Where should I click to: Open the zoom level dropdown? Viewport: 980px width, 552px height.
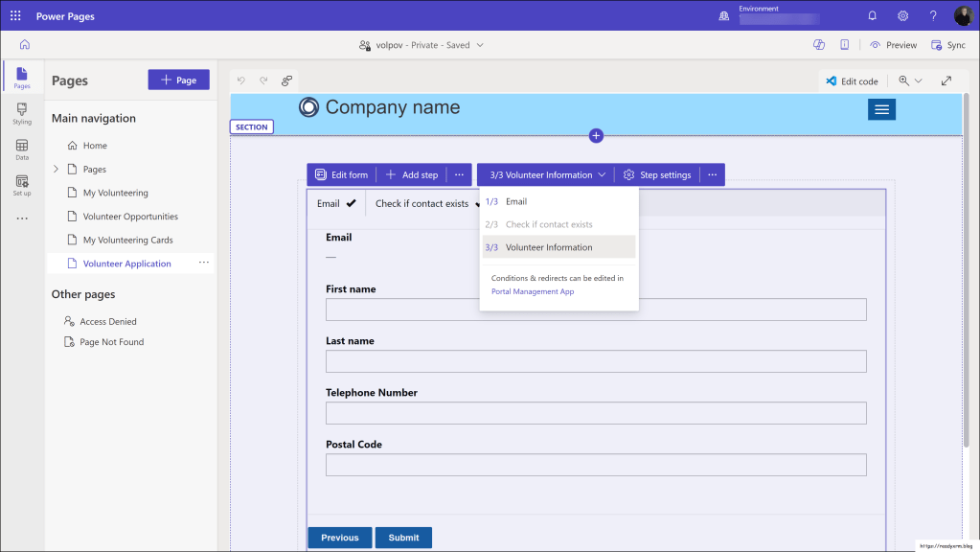pyautogui.click(x=910, y=81)
